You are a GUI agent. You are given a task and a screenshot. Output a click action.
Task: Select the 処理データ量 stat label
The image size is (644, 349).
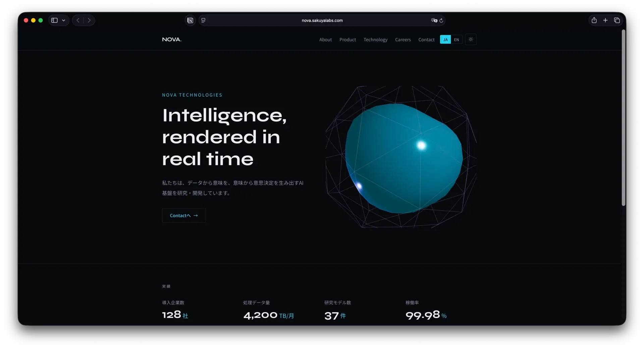point(256,303)
